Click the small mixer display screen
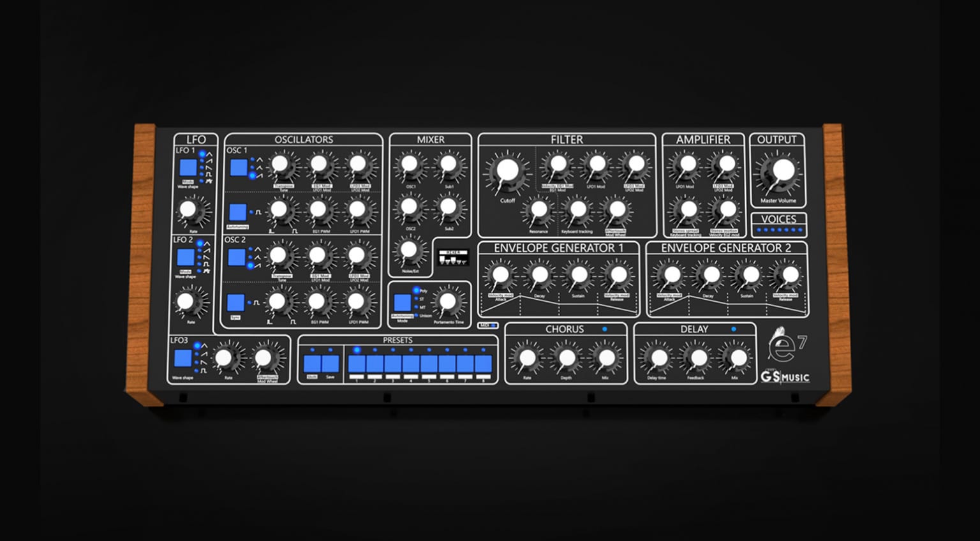The height and width of the screenshot is (541, 980). [452, 256]
